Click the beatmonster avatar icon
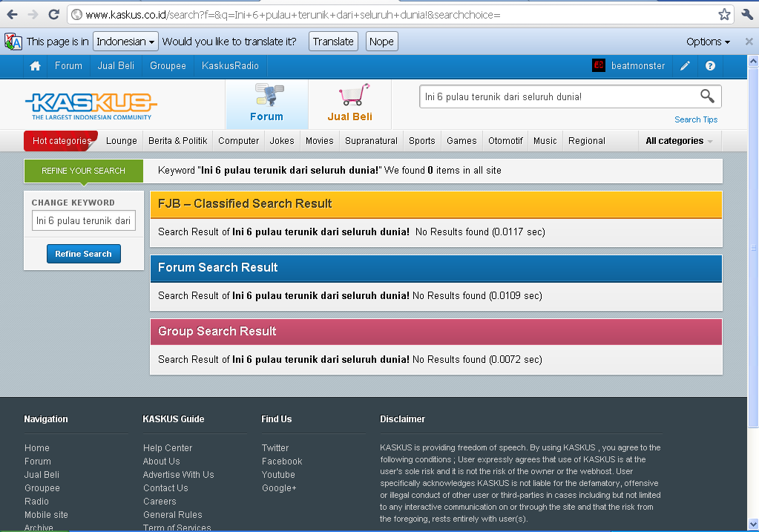The image size is (759, 532). click(x=599, y=65)
